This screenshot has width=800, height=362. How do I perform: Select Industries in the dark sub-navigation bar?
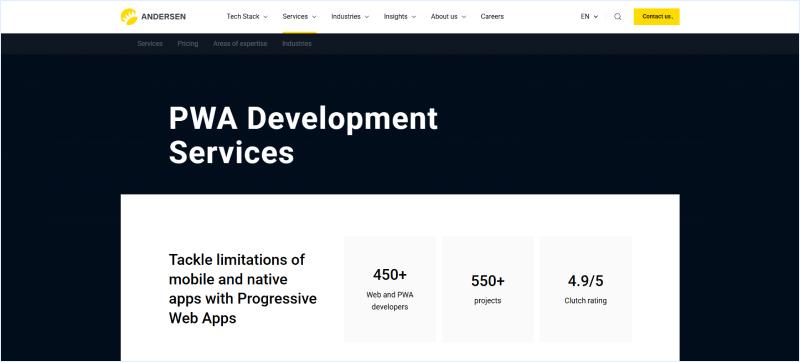(297, 44)
